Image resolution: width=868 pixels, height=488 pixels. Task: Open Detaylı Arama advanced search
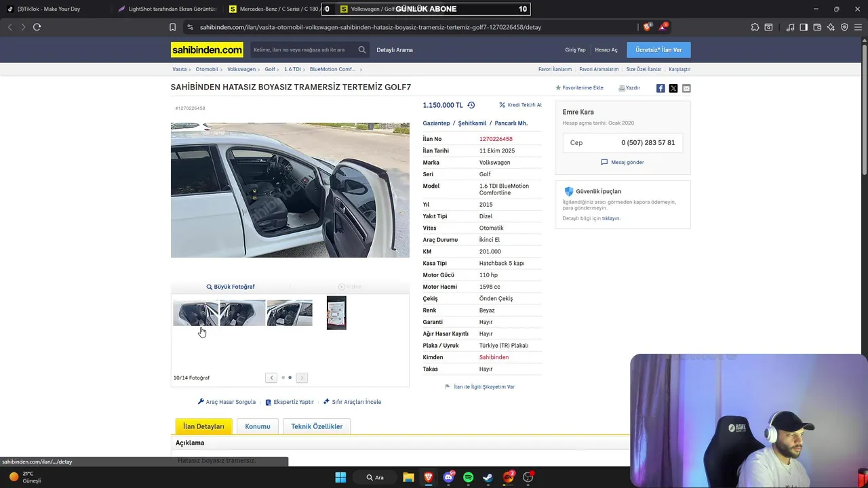(x=395, y=50)
